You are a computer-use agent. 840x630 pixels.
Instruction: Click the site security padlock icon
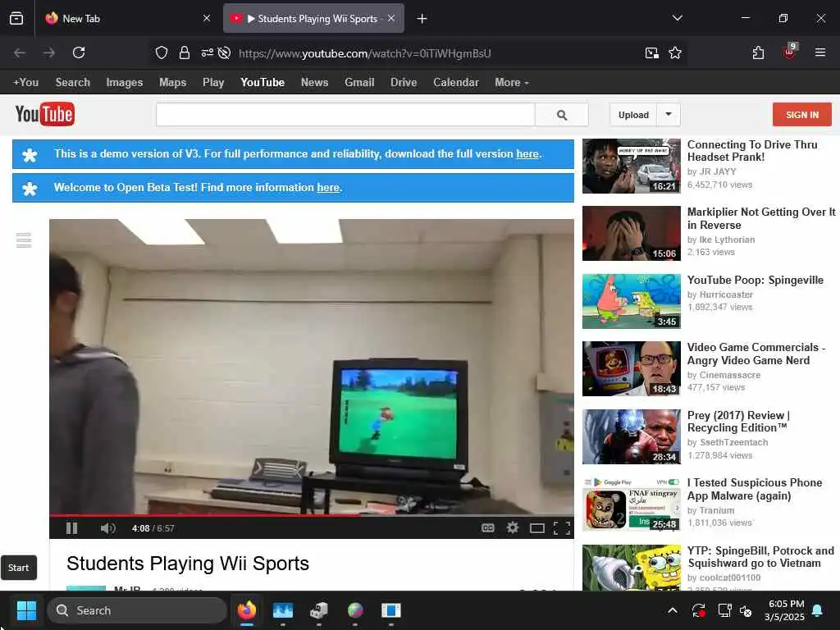185,52
